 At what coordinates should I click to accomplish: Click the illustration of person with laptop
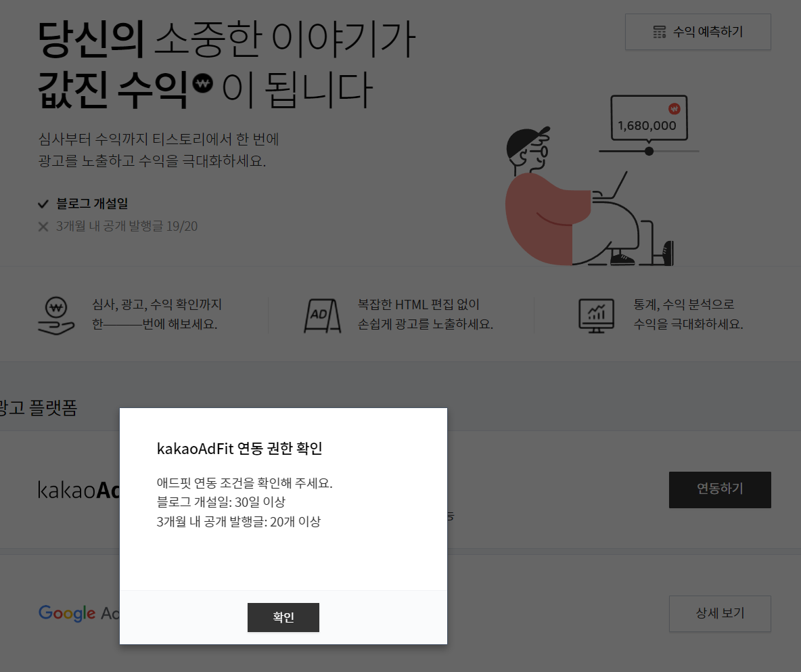[x=590, y=196]
